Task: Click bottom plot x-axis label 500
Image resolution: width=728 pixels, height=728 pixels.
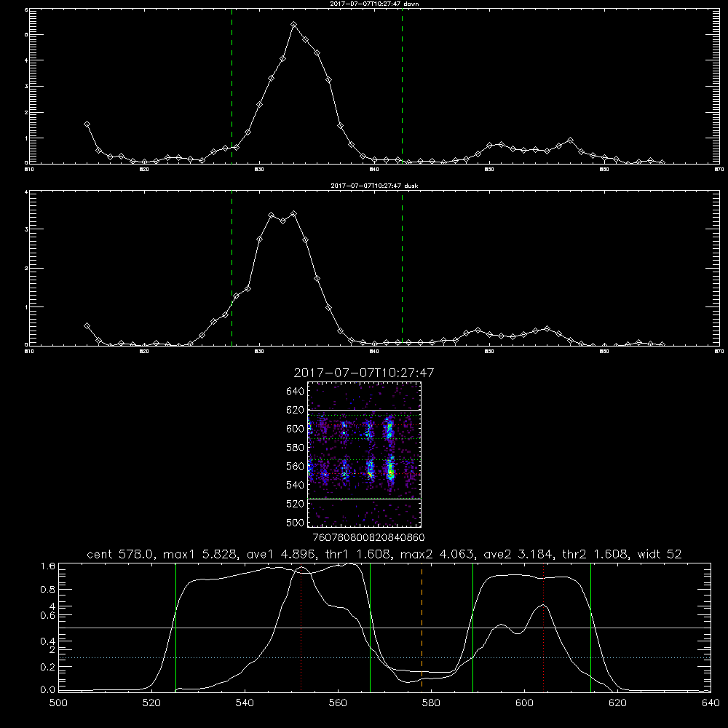Action: click(58, 703)
